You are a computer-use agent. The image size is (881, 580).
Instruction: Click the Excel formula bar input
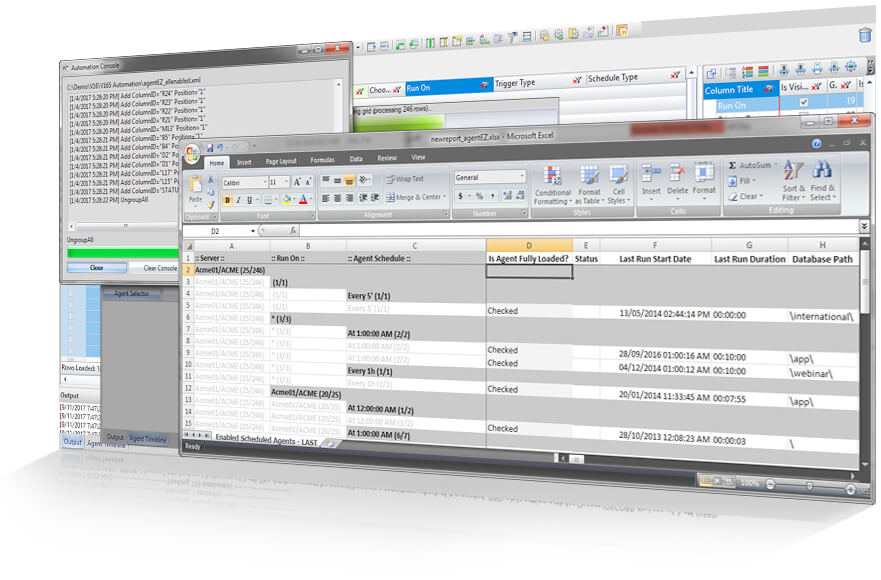pos(578,229)
